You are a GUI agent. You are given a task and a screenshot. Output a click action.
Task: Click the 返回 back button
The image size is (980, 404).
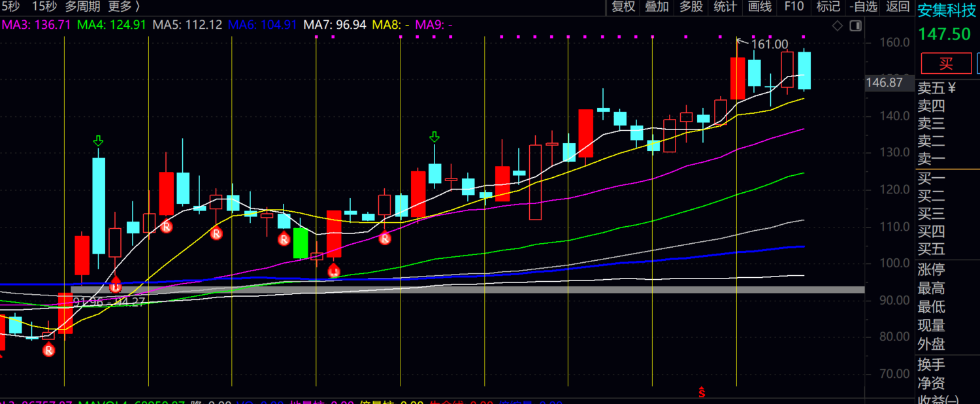click(x=898, y=7)
